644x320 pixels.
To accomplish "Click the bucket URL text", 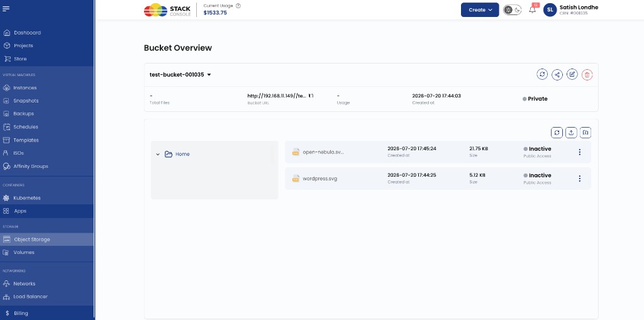I will (x=277, y=96).
